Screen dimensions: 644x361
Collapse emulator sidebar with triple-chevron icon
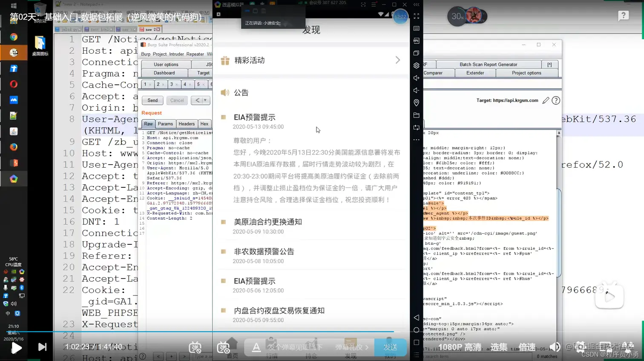click(x=416, y=4)
